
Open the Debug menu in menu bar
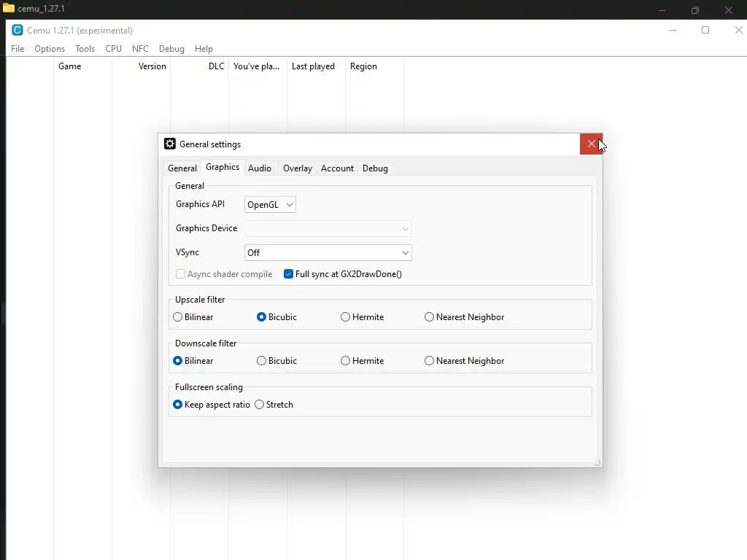[171, 49]
